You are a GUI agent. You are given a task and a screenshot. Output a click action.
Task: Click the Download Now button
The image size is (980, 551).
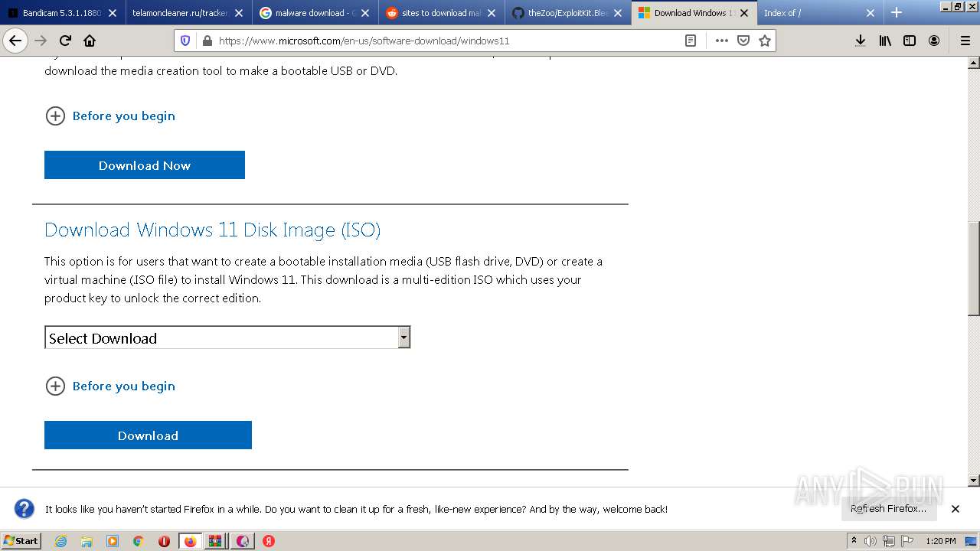click(x=145, y=165)
